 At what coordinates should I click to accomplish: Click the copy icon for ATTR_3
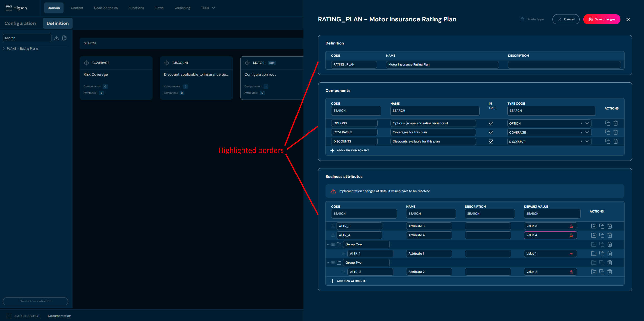(602, 226)
